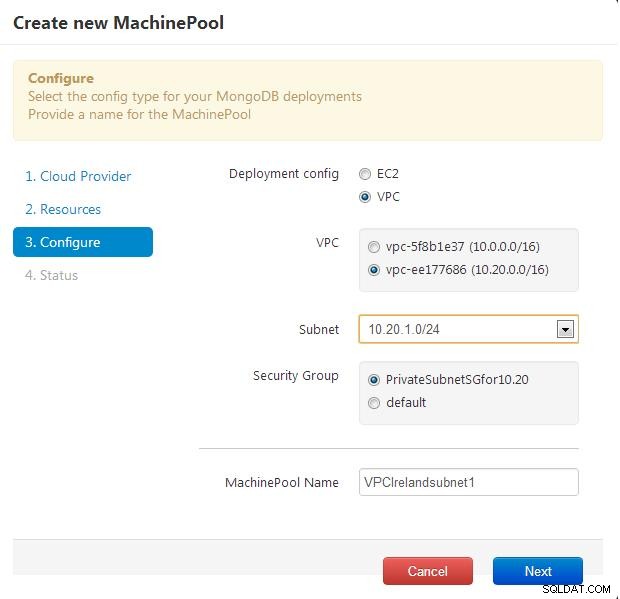
Task: Click the Create new MachinePool title
Action: click(119, 23)
